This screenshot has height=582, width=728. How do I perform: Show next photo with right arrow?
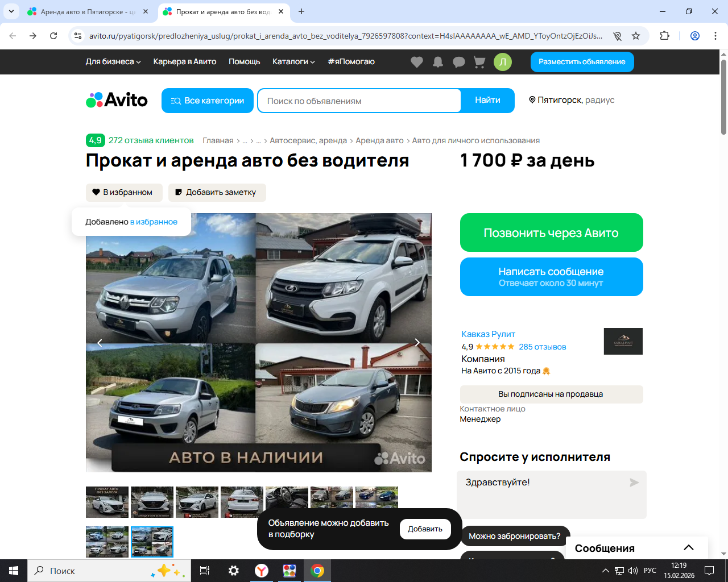[x=417, y=342]
